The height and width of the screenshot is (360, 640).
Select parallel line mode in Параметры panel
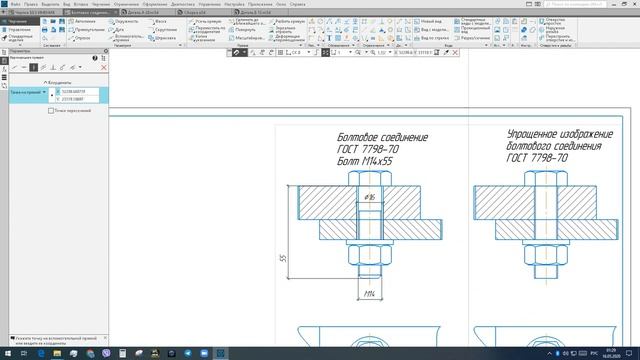coord(43,67)
